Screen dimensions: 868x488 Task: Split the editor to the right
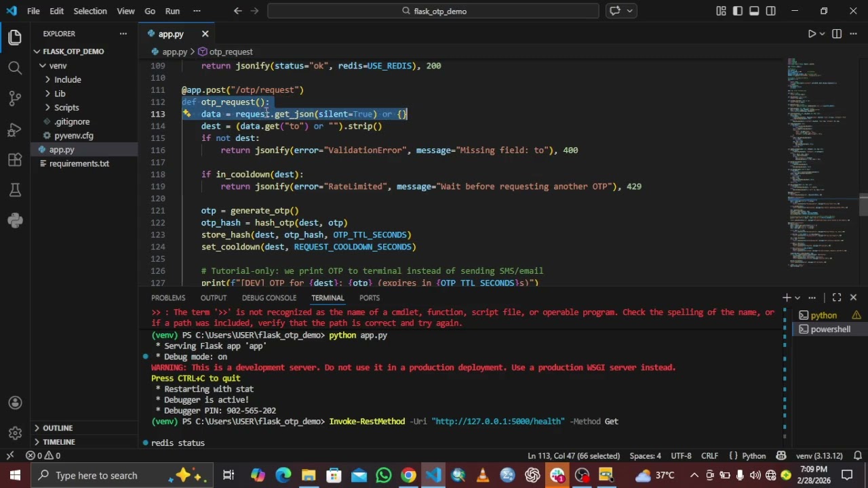tap(837, 34)
